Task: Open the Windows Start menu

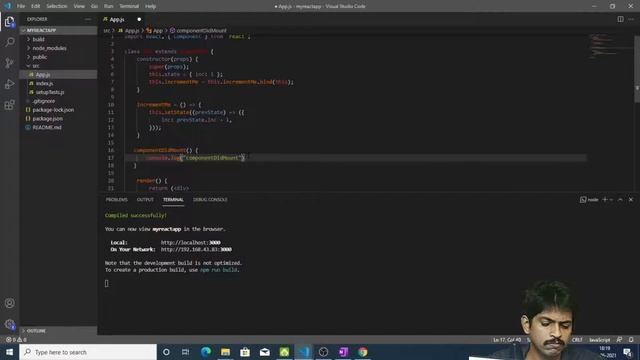Action: coord(9,352)
